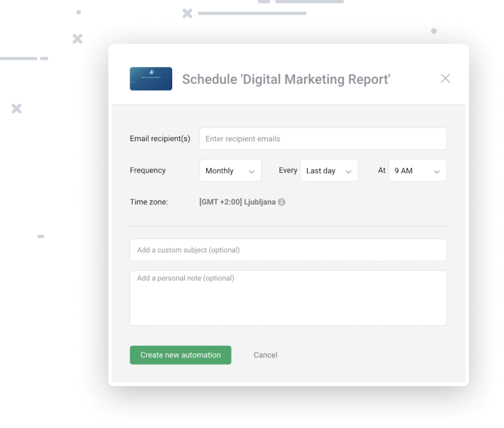Click the chevron on the Monthly dropdown
This screenshot has height=428, width=504.
coord(252,171)
